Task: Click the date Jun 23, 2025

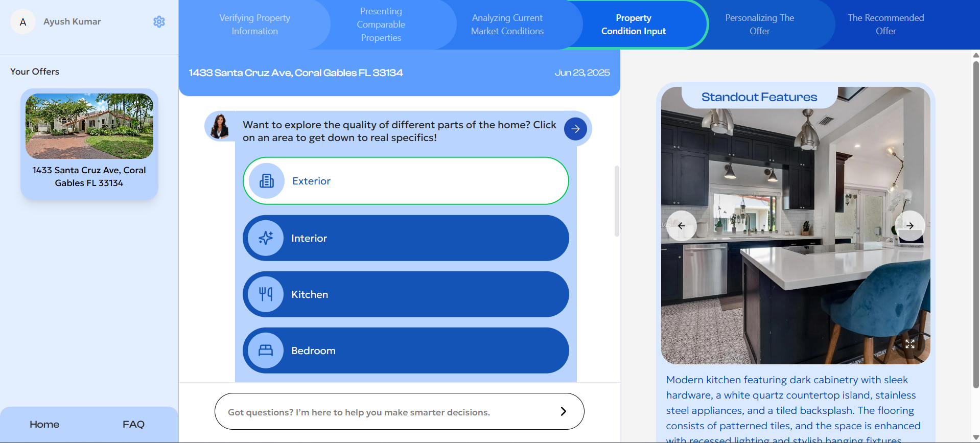Action: point(582,73)
